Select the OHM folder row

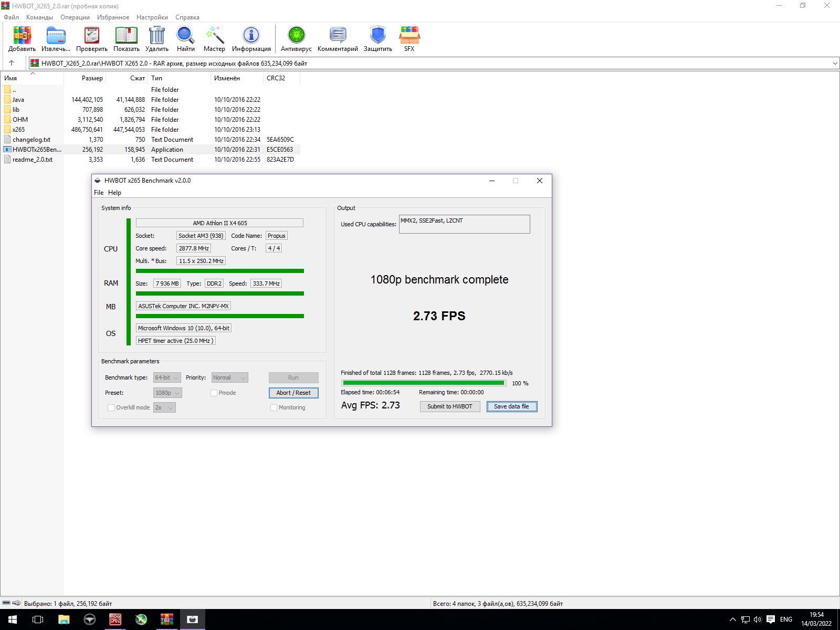151,120
